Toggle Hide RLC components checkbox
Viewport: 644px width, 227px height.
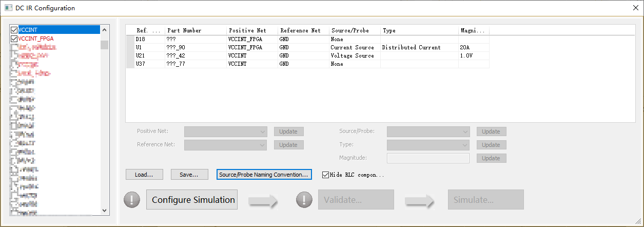[325, 175]
